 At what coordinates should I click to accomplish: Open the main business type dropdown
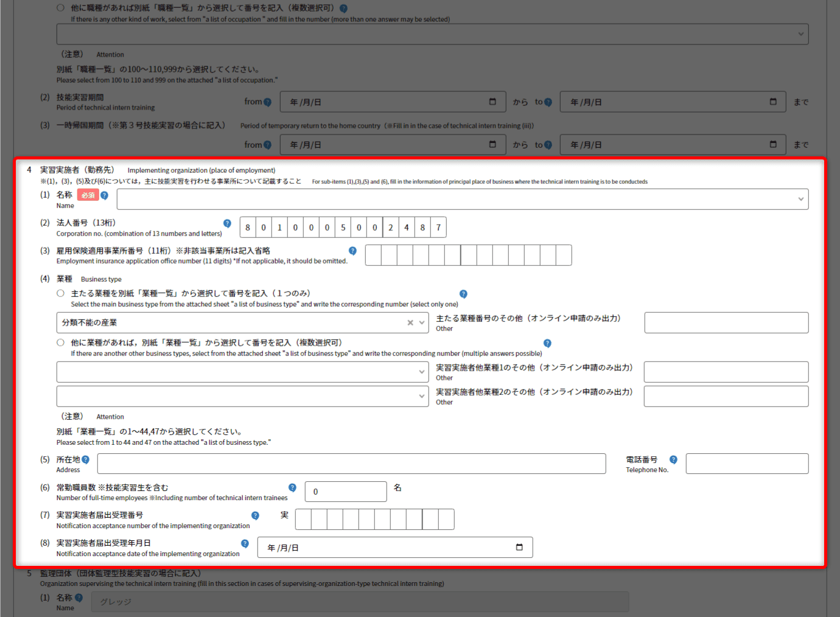coord(422,323)
